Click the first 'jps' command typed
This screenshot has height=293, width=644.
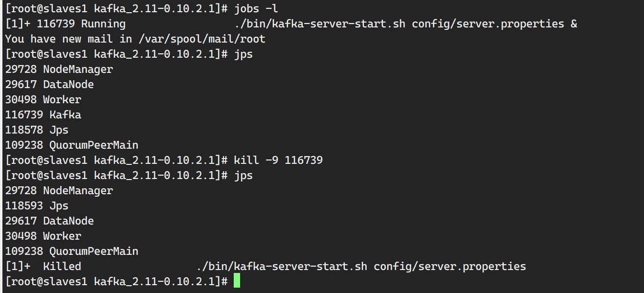tap(244, 54)
